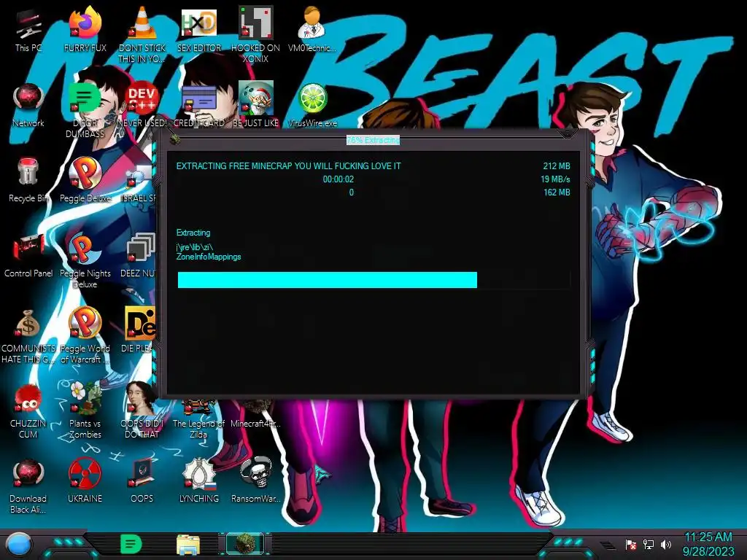Click the 212 MB total size value
The height and width of the screenshot is (560, 747).
pyautogui.click(x=557, y=166)
